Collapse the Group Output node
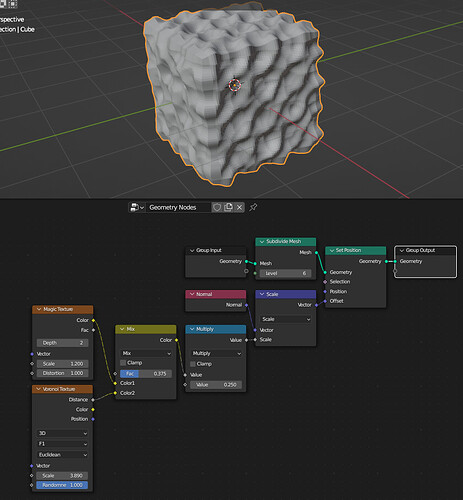463x500 pixels. (x=402, y=250)
